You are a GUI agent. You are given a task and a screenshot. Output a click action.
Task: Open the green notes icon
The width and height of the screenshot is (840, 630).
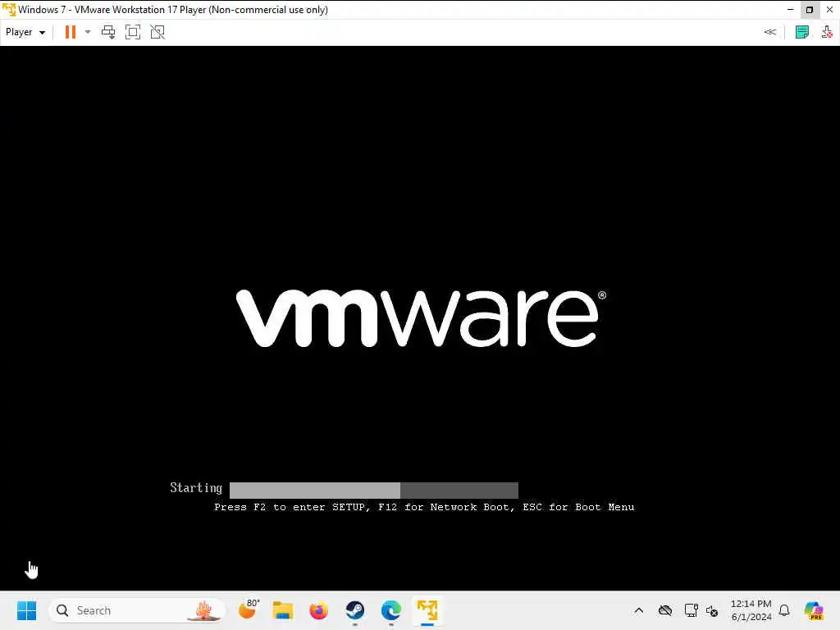(802, 32)
